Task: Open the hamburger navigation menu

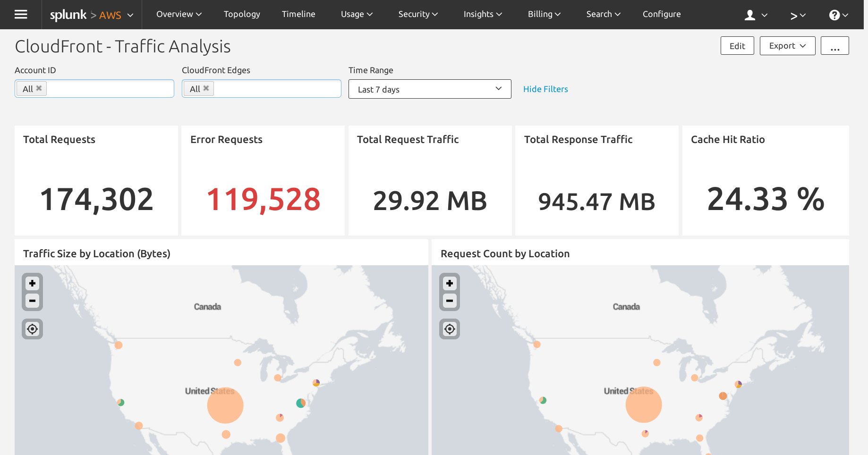Action: [x=21, y=14]
